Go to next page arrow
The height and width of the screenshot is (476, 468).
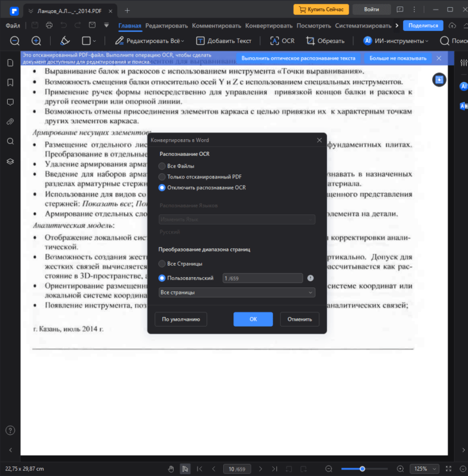[260, 469]
